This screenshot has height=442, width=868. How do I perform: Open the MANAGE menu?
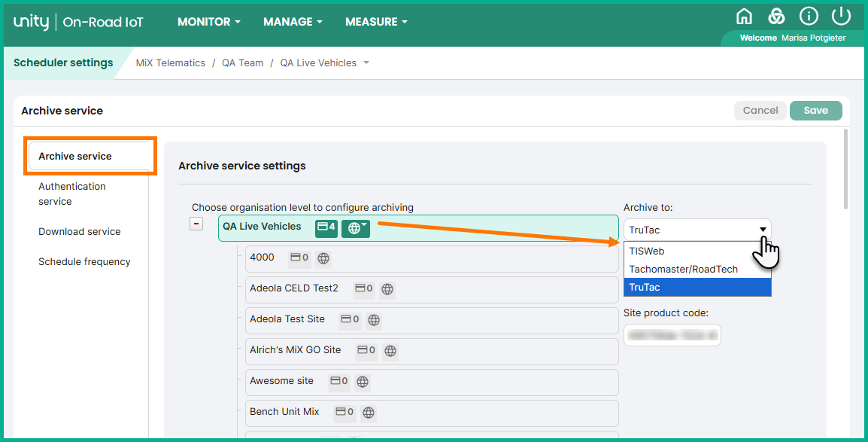pos(293,22)
